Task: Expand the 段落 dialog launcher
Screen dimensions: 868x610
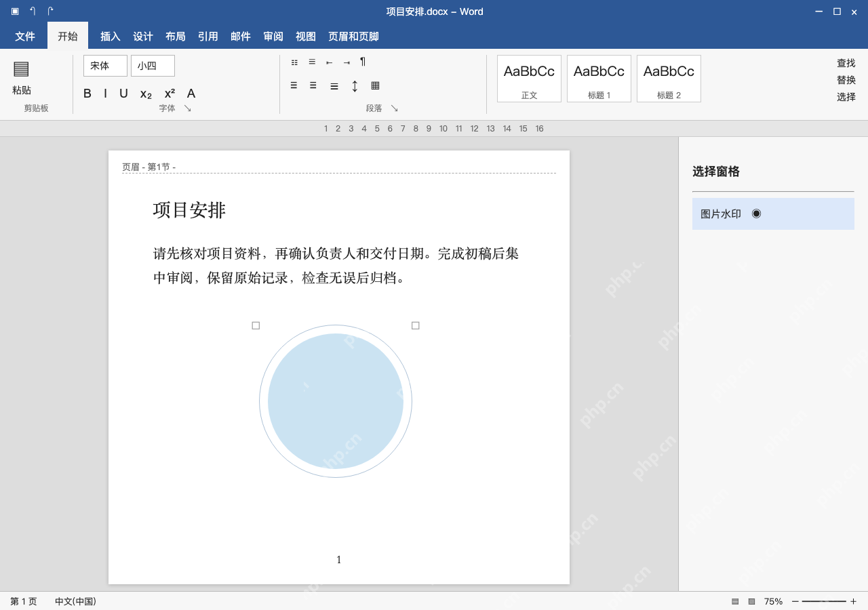Action: tap(394, 108)
